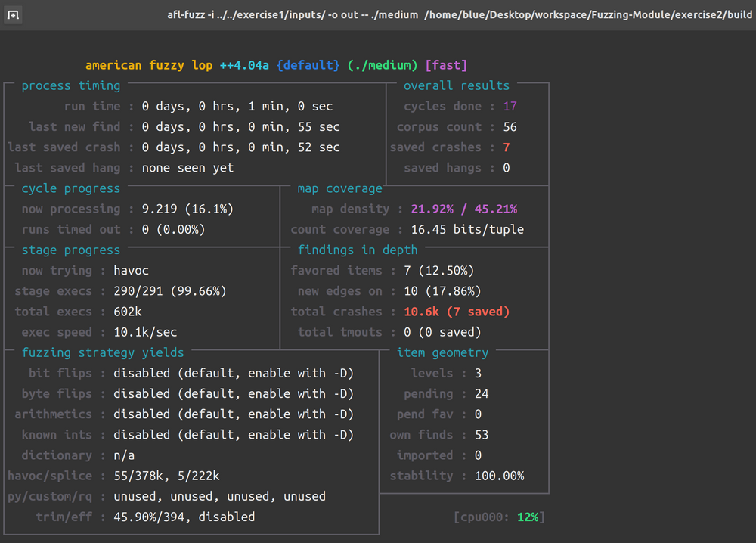Select the {default} mode label in the banner

pyautogui.click(x=308, y=65)
